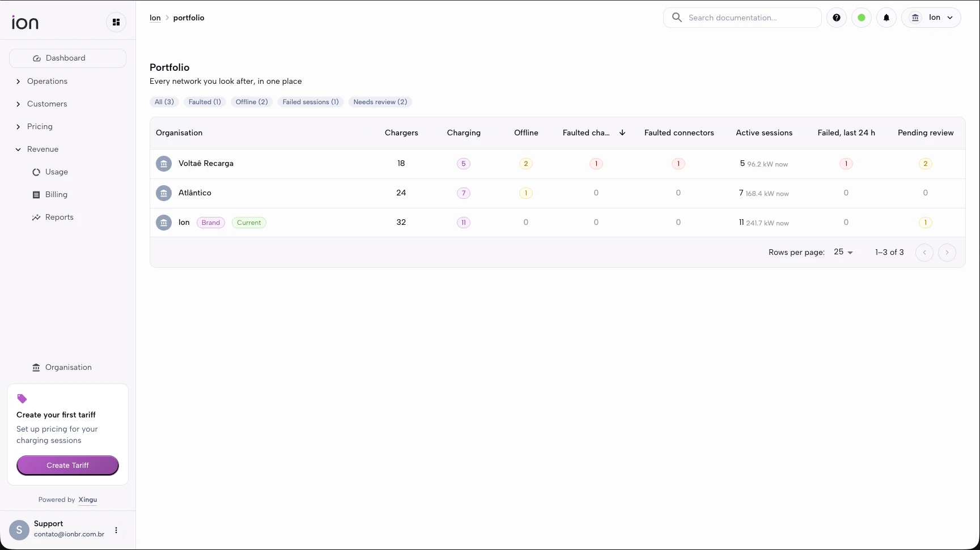Click the green status indicator icon
Image resolution: width=980 pixels, height=550 pixels.
(862, 18)
